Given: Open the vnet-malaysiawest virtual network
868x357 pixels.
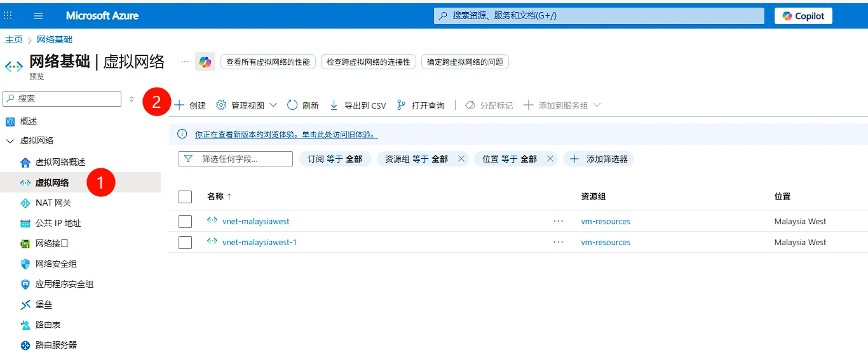Looking at the screenshot, I should pos(256,222).
